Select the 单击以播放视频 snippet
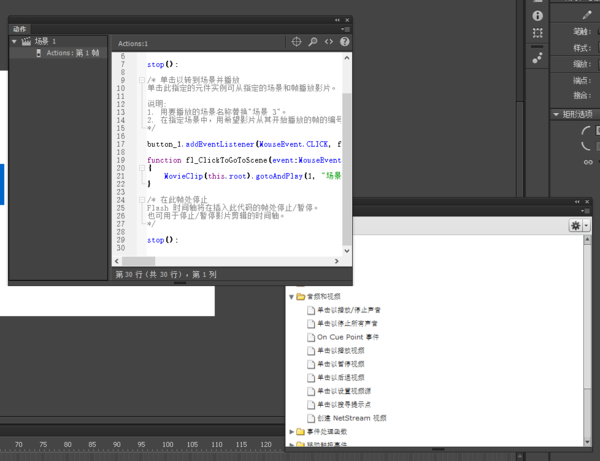 pyautogui.click(x=341, y=350)
